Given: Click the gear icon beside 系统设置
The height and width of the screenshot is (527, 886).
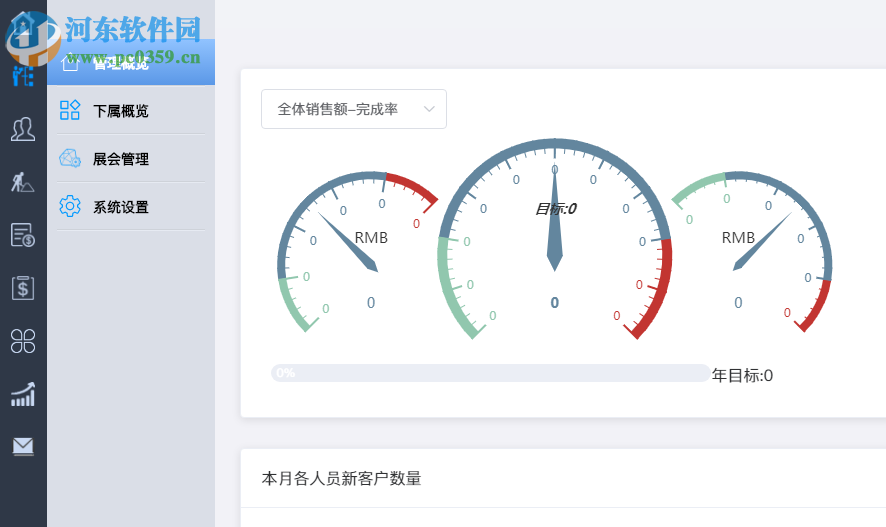Looking at the screenshot, I should [x=70, y=206].
